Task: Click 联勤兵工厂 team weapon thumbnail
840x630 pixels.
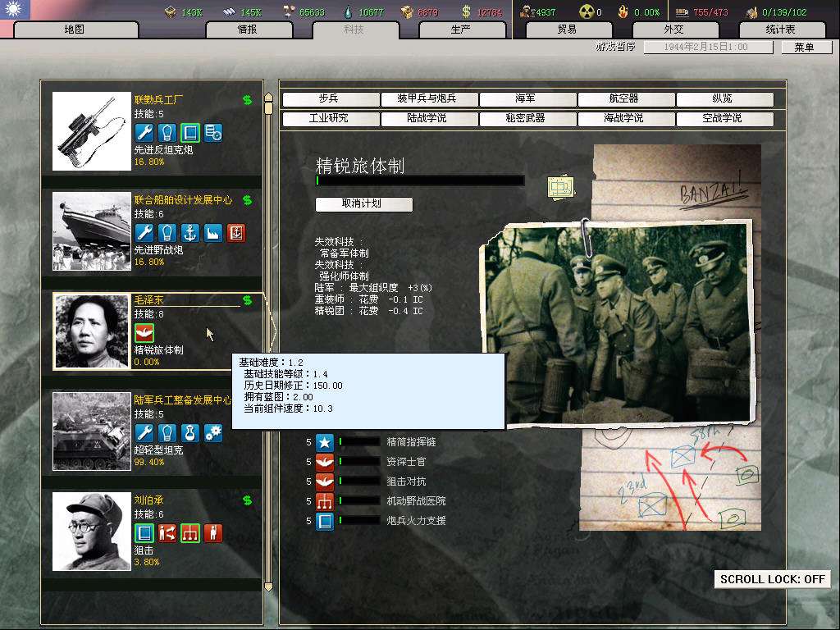Action: click(92, 131)
